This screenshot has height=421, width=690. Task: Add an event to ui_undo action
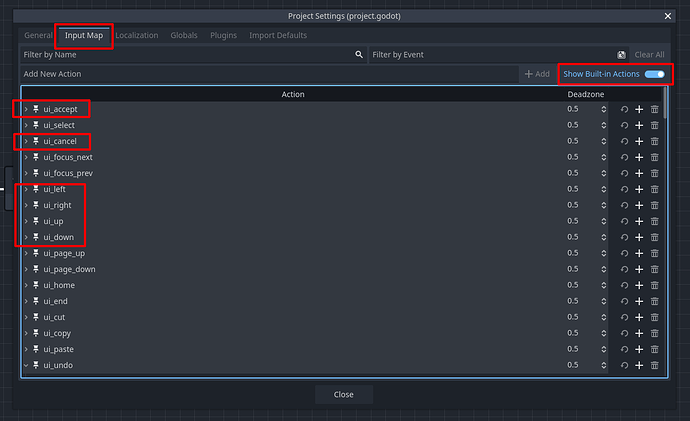(x=639, y=365)
